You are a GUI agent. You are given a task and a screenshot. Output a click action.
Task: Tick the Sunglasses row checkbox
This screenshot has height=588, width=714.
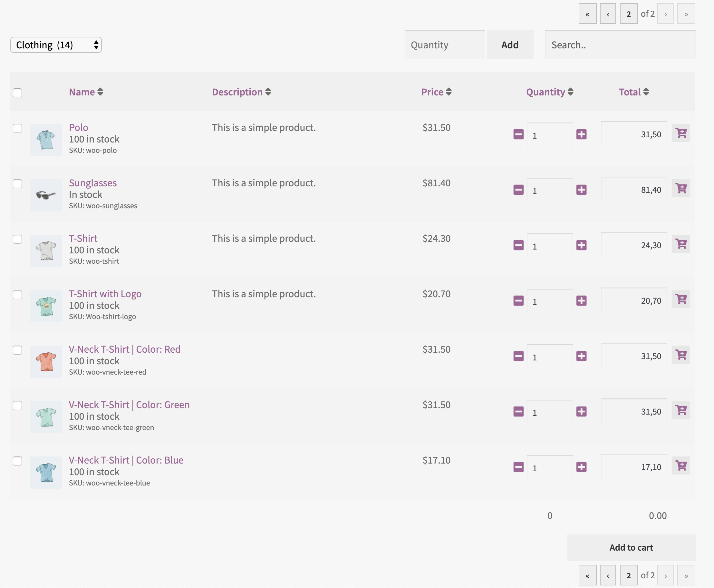18,184
